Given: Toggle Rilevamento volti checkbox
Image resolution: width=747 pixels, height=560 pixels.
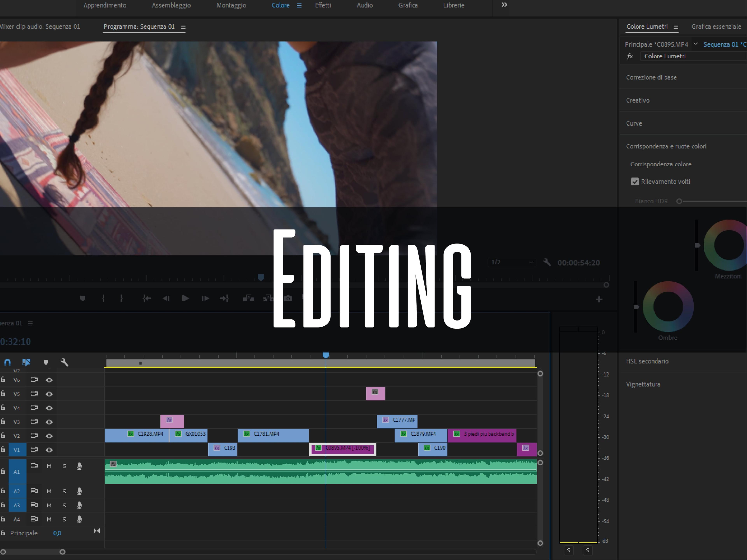Looking at the screenshot, I should click(635, 182).
